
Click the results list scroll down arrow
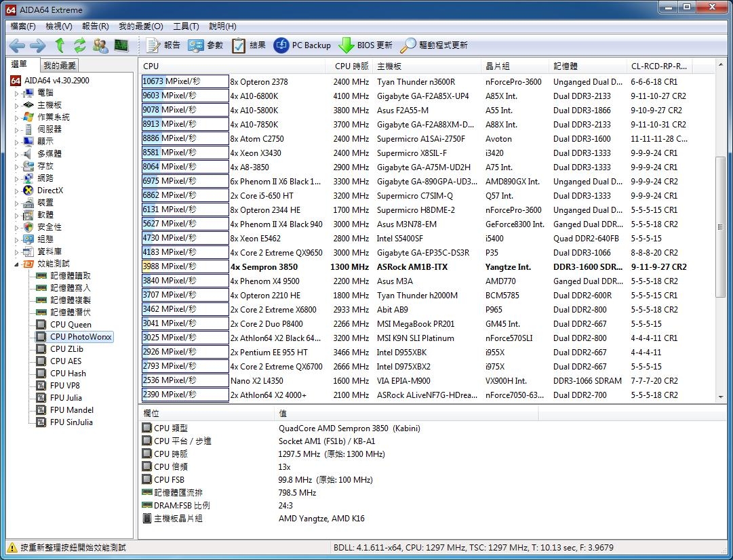click(x=720, y=397)
